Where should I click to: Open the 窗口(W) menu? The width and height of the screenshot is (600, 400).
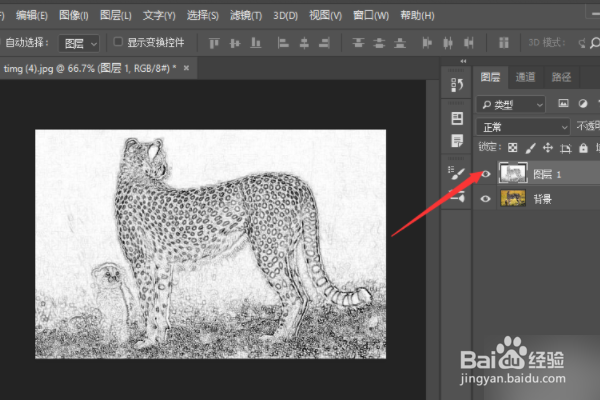click(371, 15)
